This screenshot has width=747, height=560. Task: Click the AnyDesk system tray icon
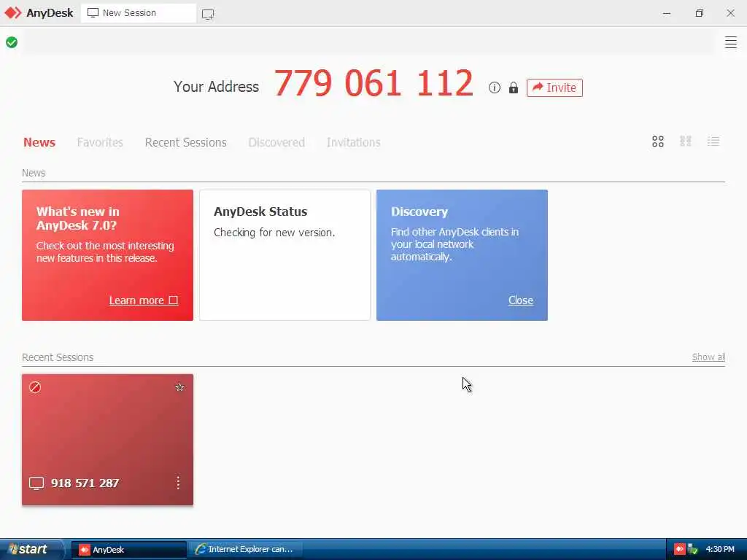(x=679, y=550)
